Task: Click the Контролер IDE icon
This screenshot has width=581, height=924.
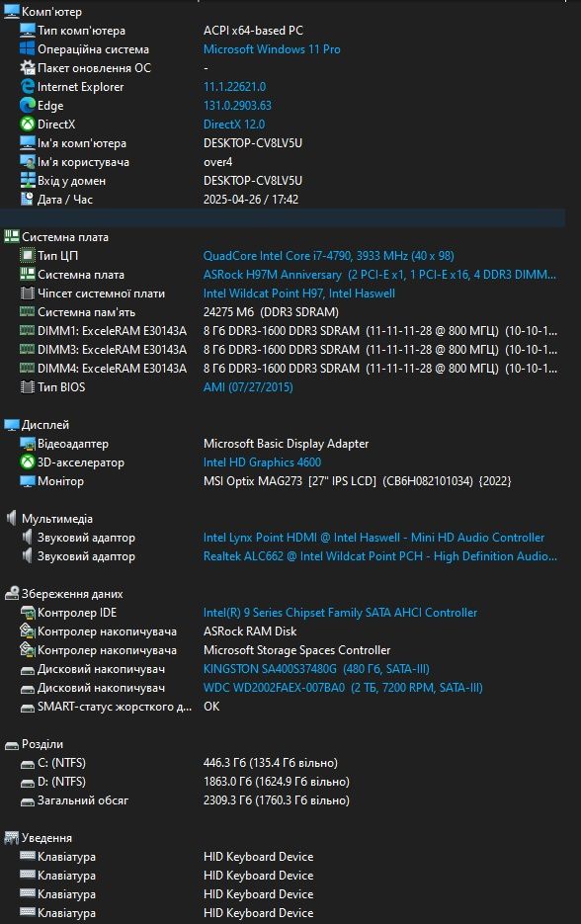Action: click(27, 613)
